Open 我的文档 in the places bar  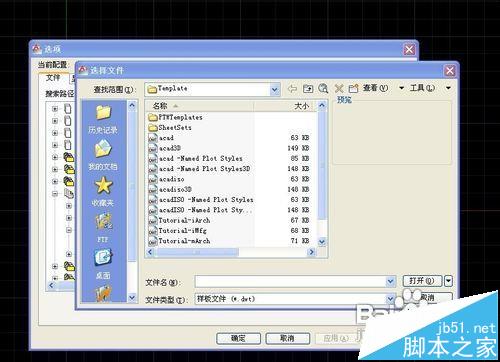(x=103, y=155)
